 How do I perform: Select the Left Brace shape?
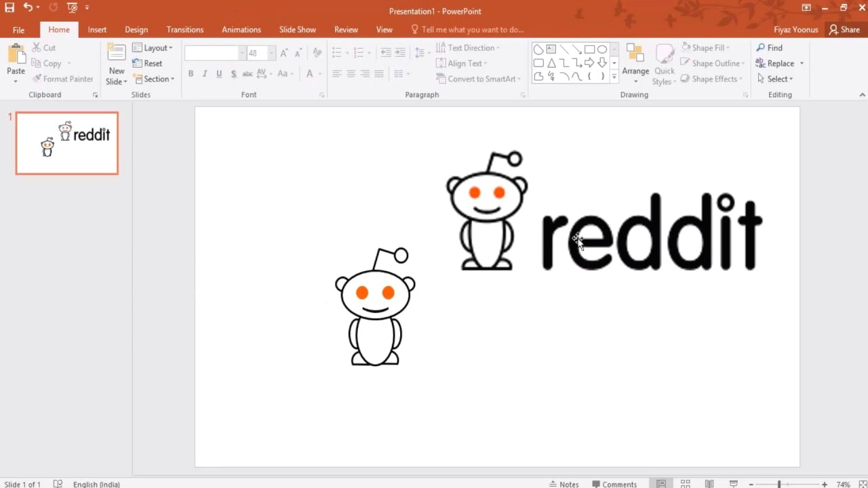coord(589,77)
